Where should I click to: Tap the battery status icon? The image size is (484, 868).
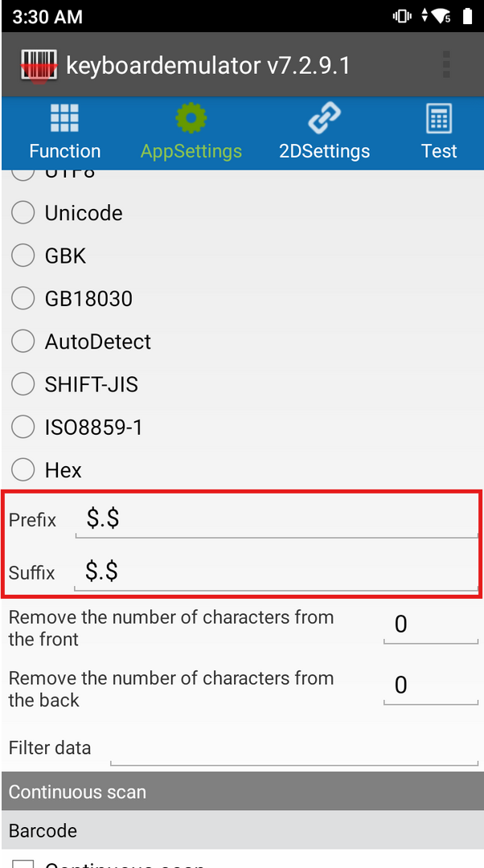468,16
